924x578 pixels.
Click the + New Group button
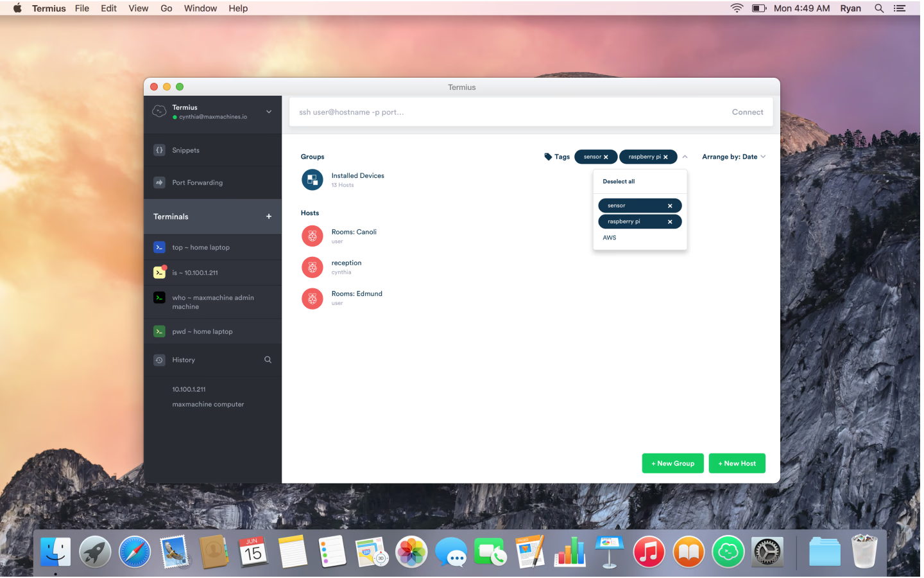pyautogui.click(x=672, y=463)
